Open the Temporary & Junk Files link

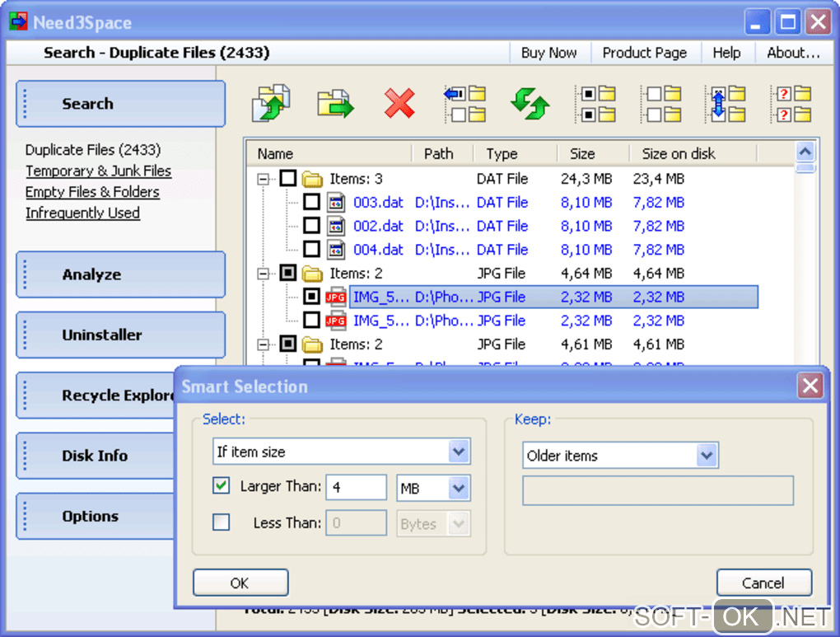98,171
